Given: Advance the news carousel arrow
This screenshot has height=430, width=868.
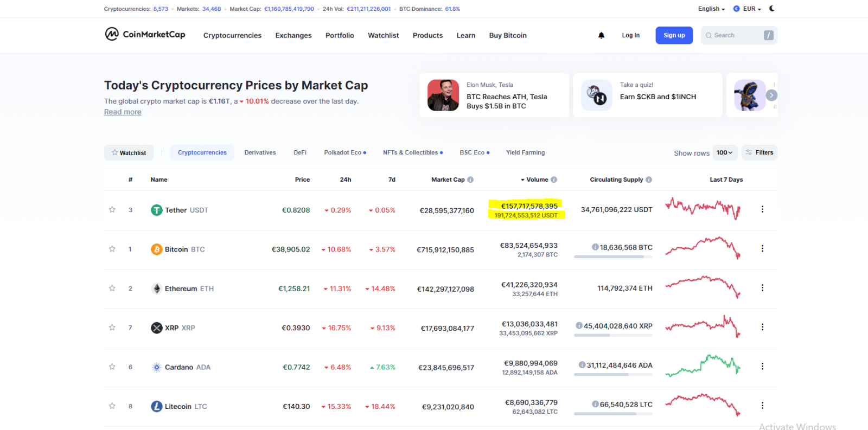Looking at the screenshot, I should (771, 95).
